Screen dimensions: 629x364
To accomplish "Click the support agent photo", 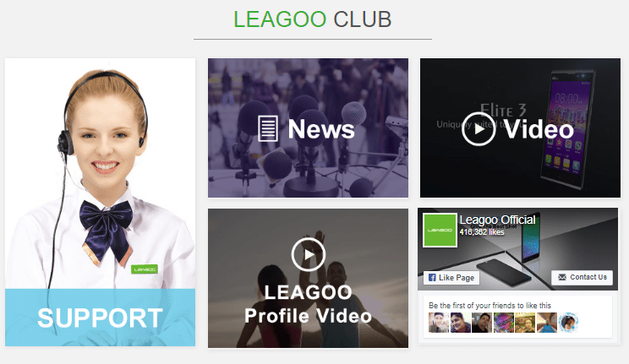I will tap(100, 174).
